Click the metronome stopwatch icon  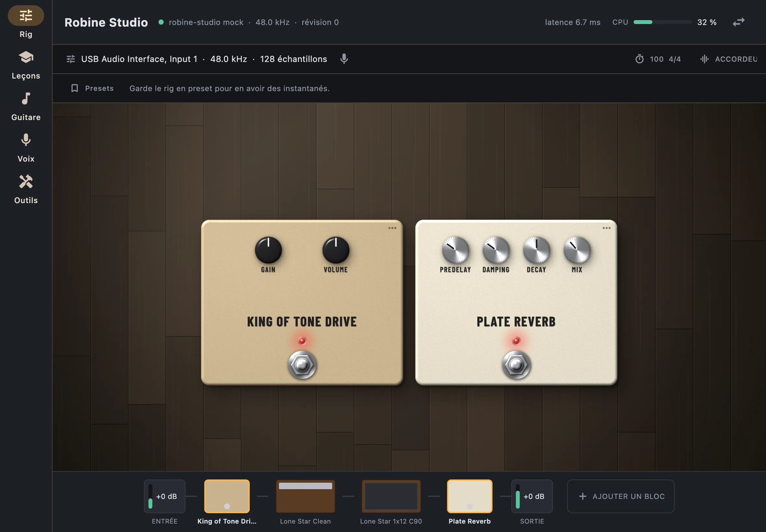pos(639,59)
